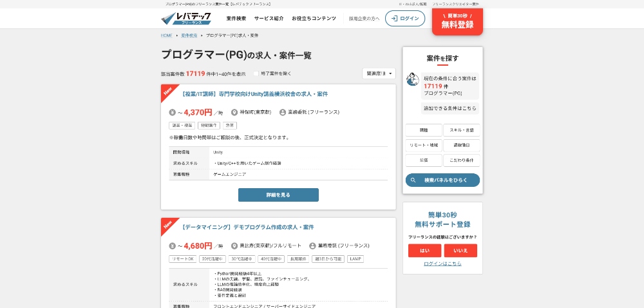This screenshot has width=644, height=308.
Task: Answer いいえ to the freelance experience question
Action: coord(461,251)
